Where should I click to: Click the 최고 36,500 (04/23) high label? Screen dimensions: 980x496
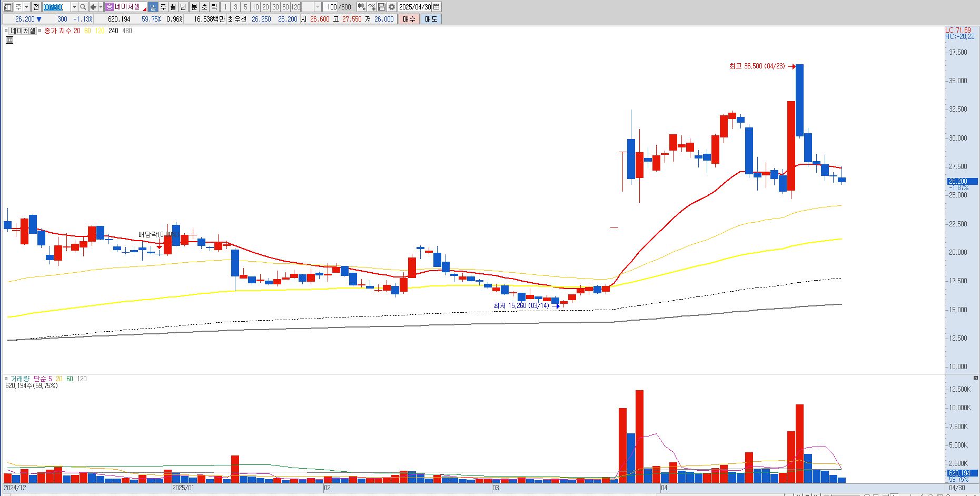click(757, 66)
